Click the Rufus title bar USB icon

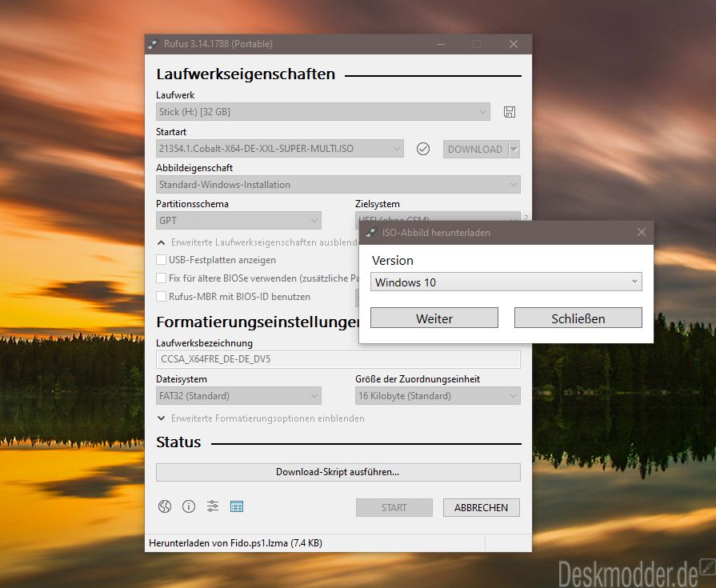(153, 44)
